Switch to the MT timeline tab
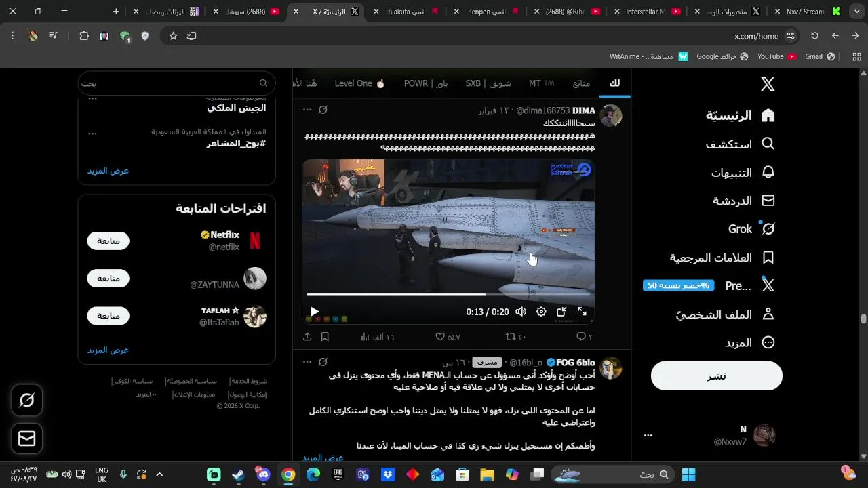Screen dimensions: 868x488 pos(541,83)
